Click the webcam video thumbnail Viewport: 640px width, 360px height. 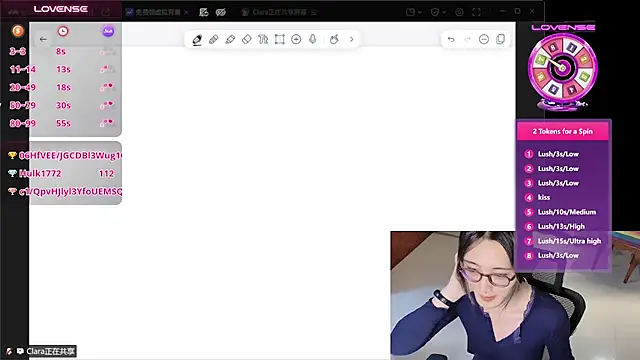click(515, 296)
